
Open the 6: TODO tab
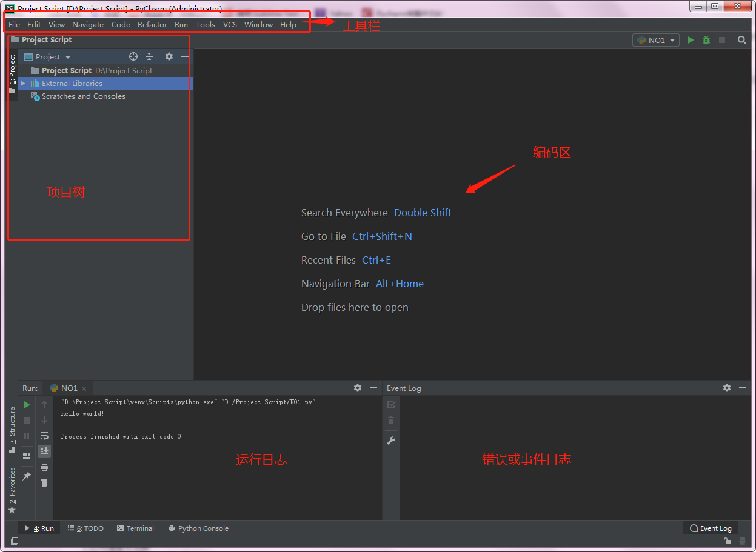click(85, 528)
